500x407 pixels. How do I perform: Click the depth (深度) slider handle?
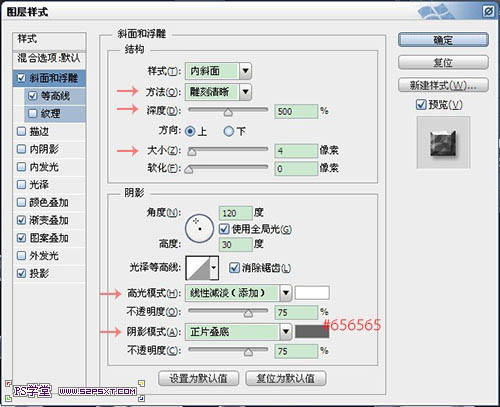tap(228, 112)
